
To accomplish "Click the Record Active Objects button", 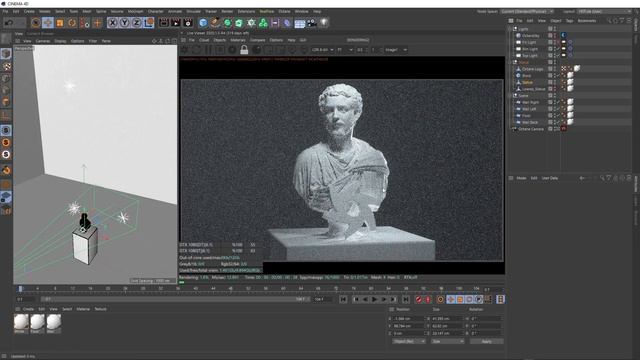I will coord(419,300).
